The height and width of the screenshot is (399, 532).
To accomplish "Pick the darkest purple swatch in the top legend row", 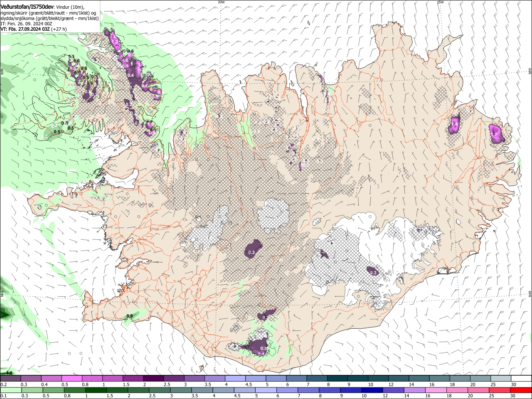I will pos(153,379).
